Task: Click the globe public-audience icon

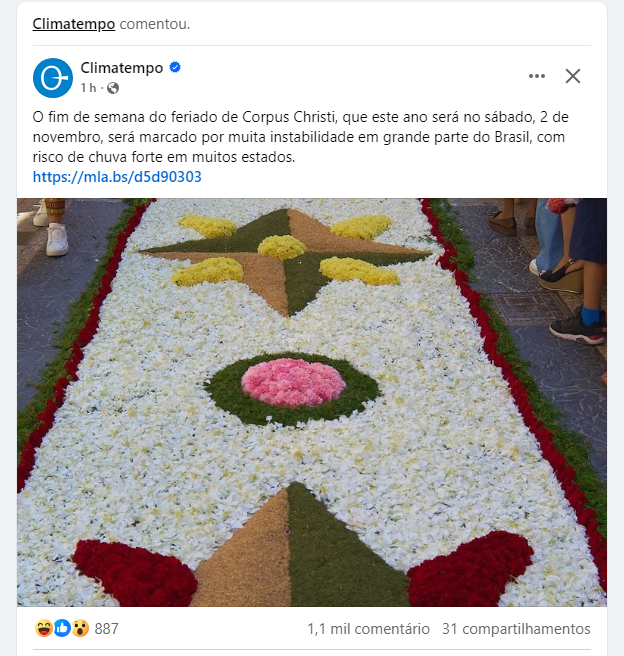Action: [113, 88]
